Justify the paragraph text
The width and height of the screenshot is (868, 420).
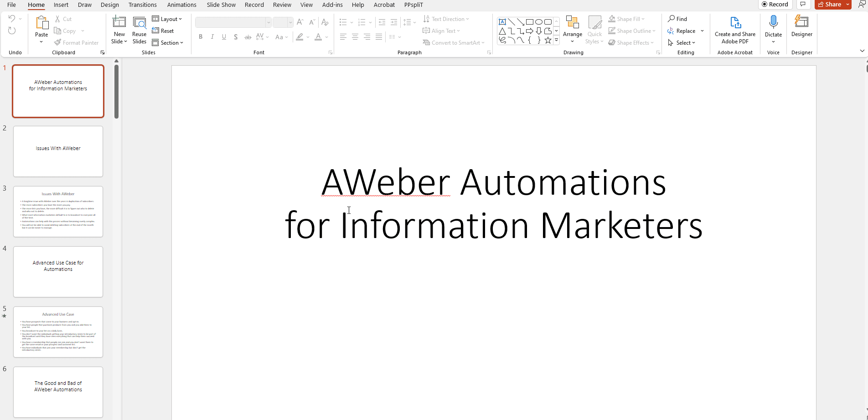[379, 37]
